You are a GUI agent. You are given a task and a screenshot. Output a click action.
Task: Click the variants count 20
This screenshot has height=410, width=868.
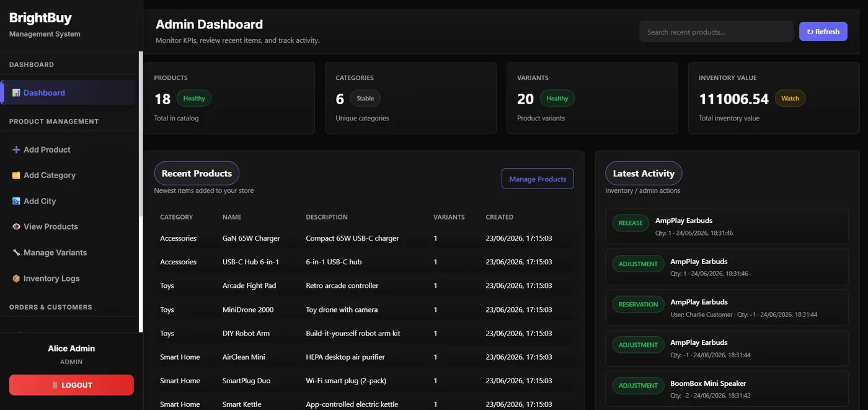pos(525,99)
